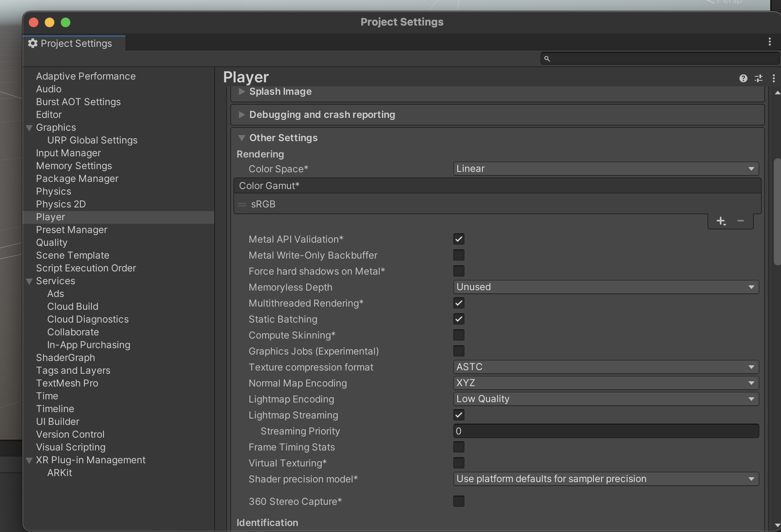
Task: Open URP Global Settings category
Action: 92,140
